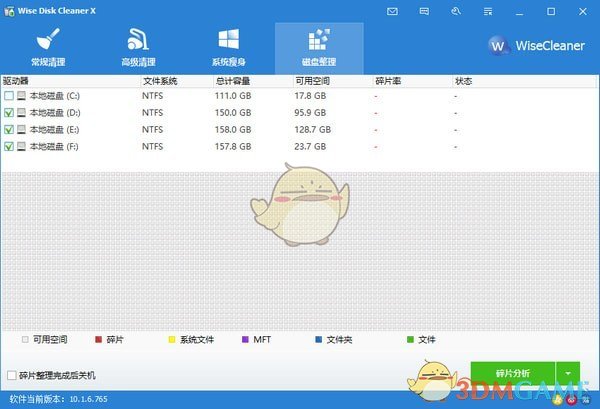Open the feedback chat icon

point(424,11)
